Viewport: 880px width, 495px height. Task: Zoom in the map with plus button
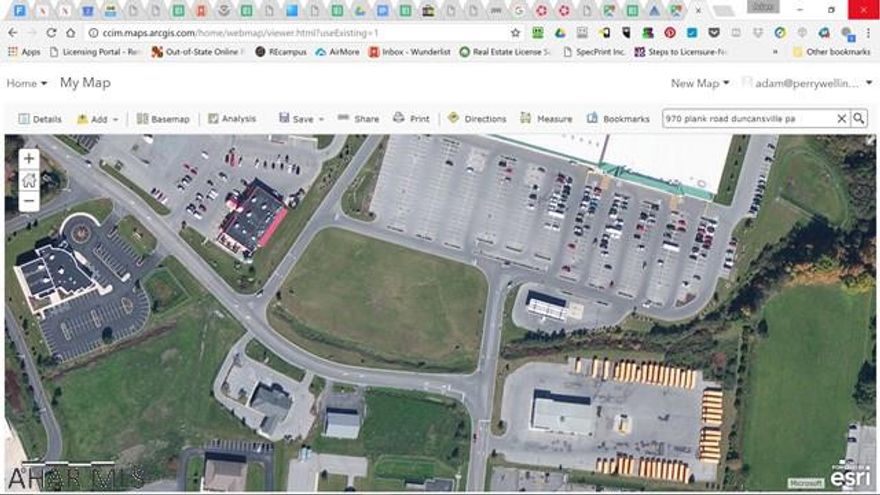click(x=29, y=159)
